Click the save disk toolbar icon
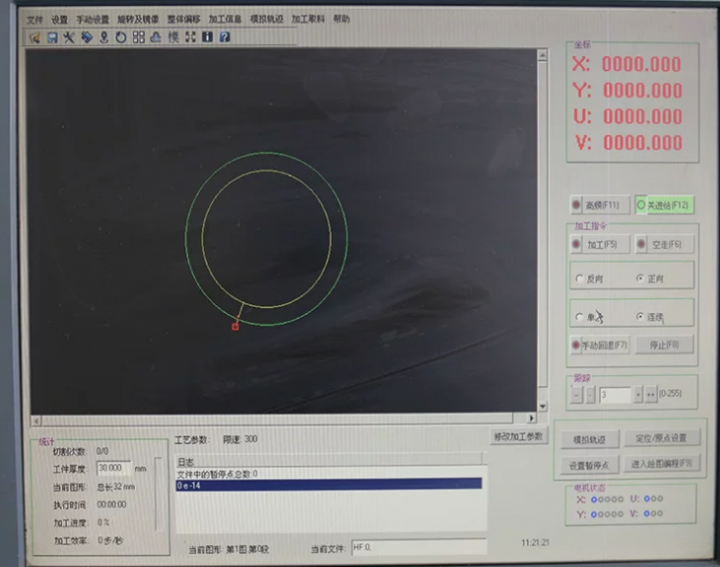 pyautogui.click(x=52, y=37)
